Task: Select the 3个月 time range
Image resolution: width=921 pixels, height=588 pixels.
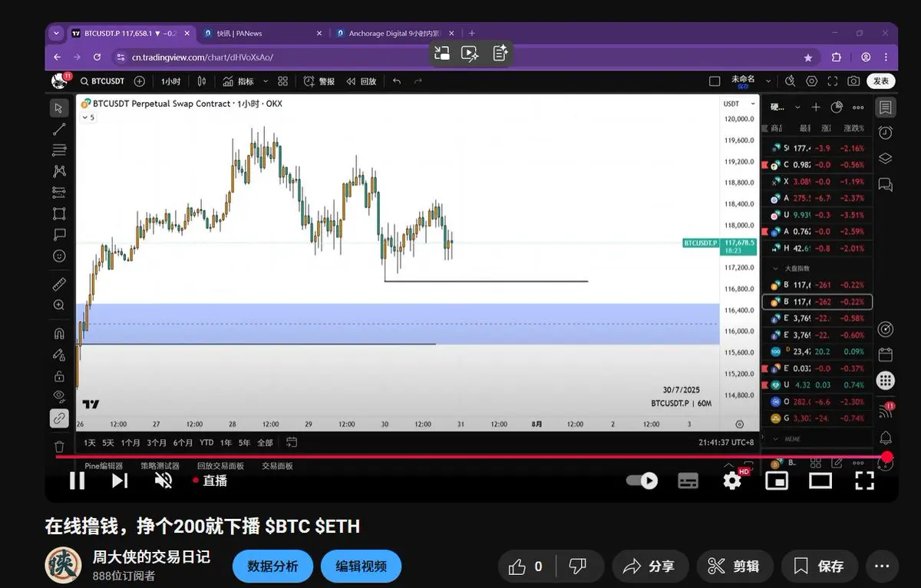Action: tap(157, 442)
